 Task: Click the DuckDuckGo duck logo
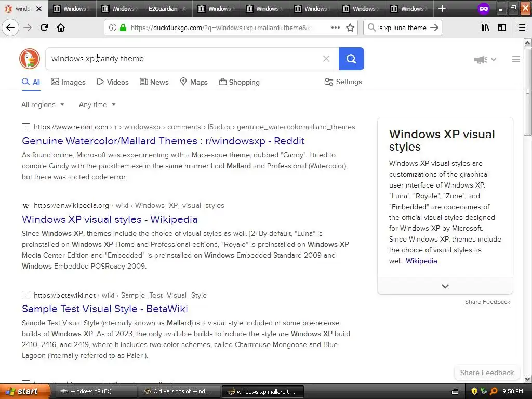[x=30, y=59]
